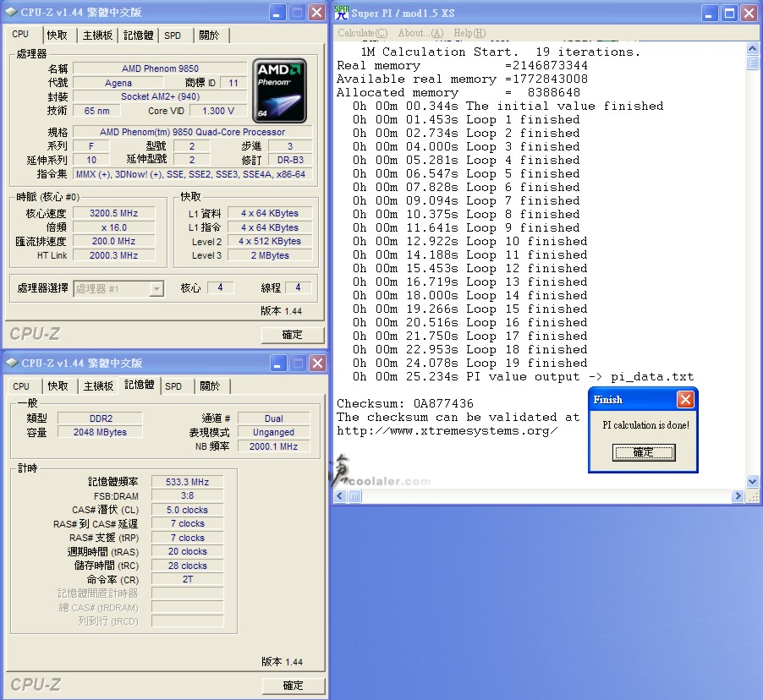This screenshot has height=700, width=763.
Task: Click the DDR2 memory type value
Action: click(x=101, y=418)
